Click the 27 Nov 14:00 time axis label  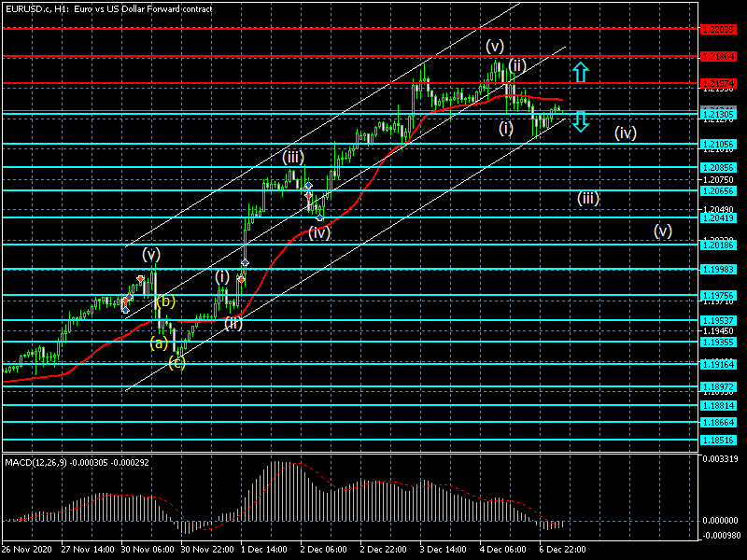point(88,550)
